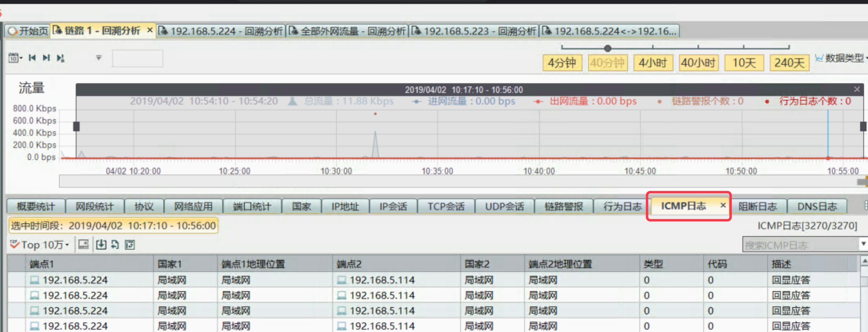868x332 pixels.
Task: Click the 搜索ICMP日志 search field
Action: coord(800,245)
